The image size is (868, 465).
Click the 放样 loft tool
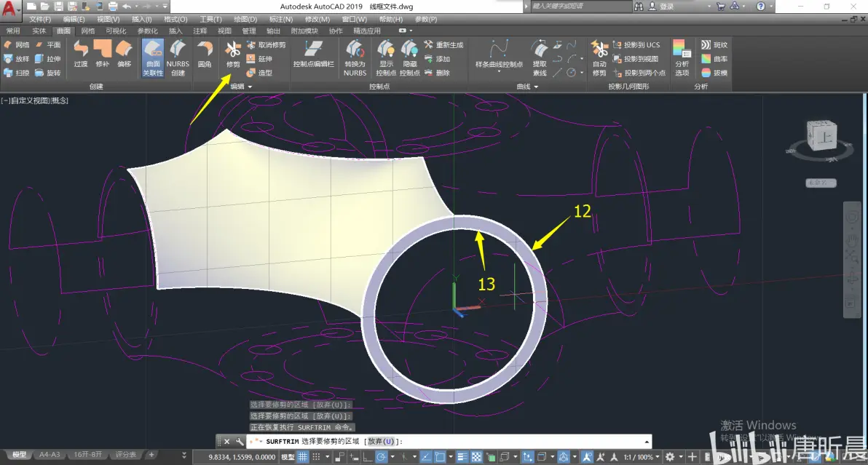[16, 59]
